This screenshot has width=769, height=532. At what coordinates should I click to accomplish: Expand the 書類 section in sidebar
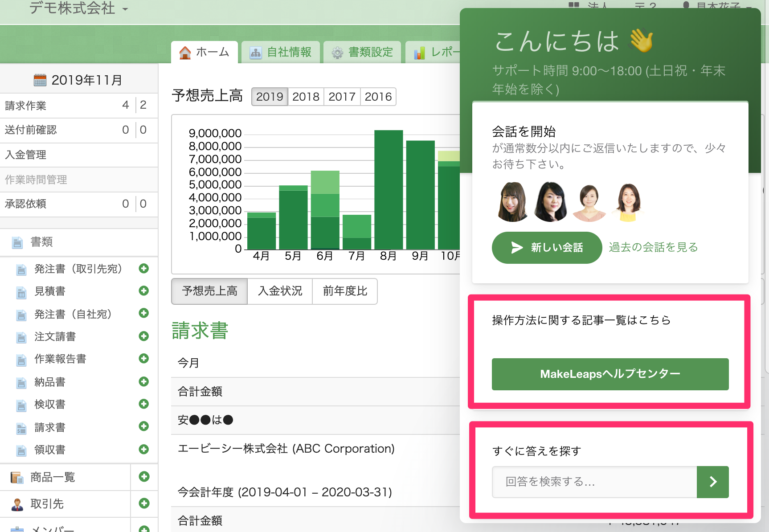coord(41,242)
